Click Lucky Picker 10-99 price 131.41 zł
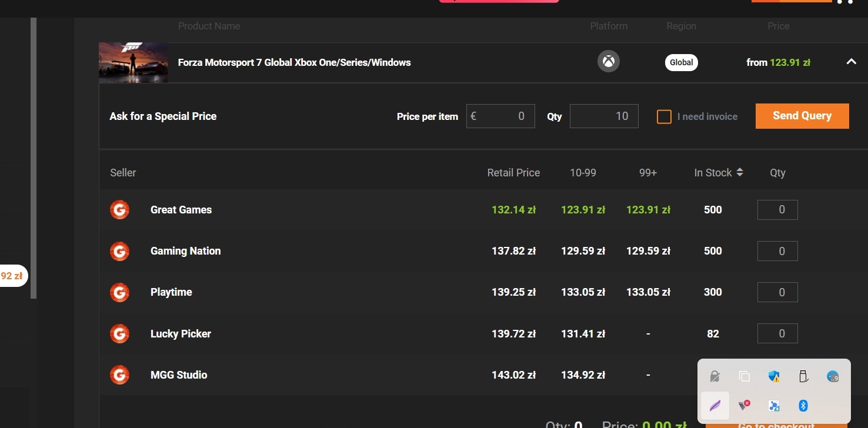The height and width of the screenshot is (428, 868). (583, 334)
